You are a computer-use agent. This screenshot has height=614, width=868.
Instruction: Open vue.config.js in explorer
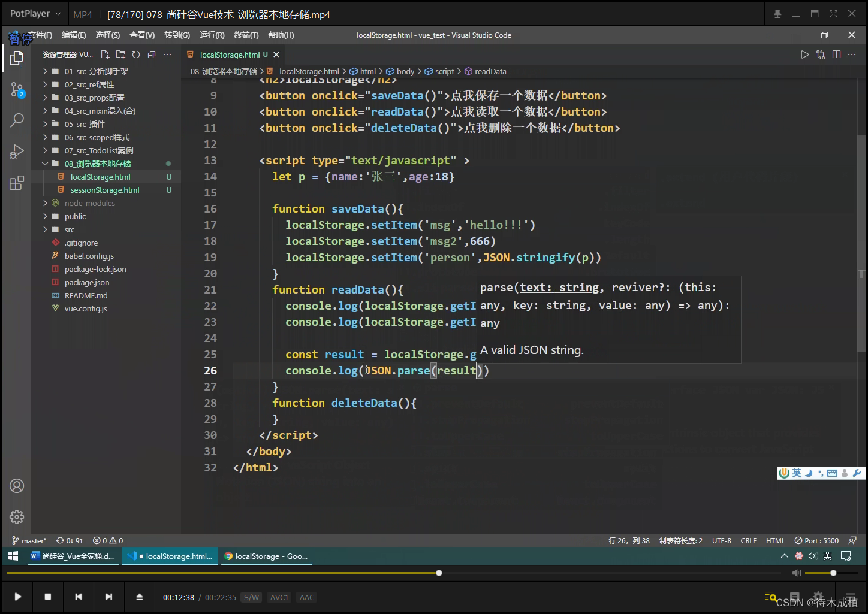(x=86, y=308)
